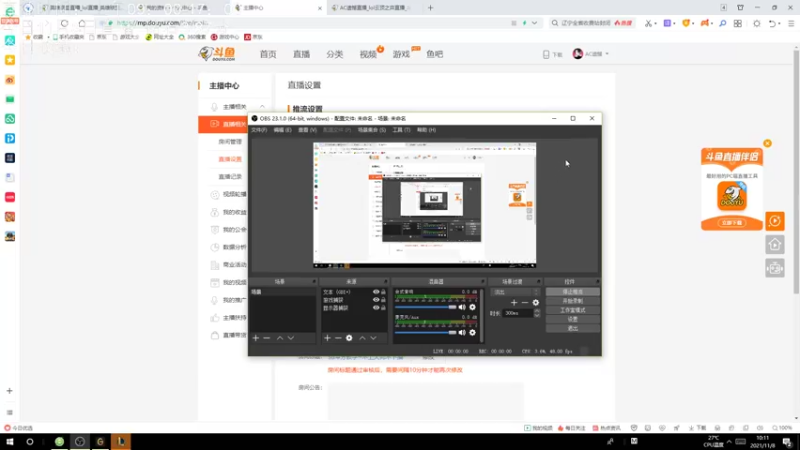Open Windows Start menu
The image size is (800, 450).
point(10,441)
